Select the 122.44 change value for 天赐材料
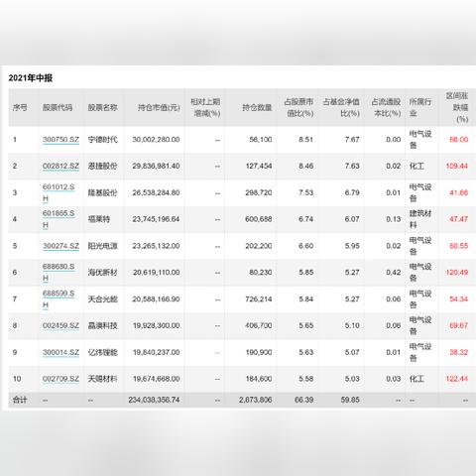Image resolution: width=476 pixels, height=476 pixels. 457,379
